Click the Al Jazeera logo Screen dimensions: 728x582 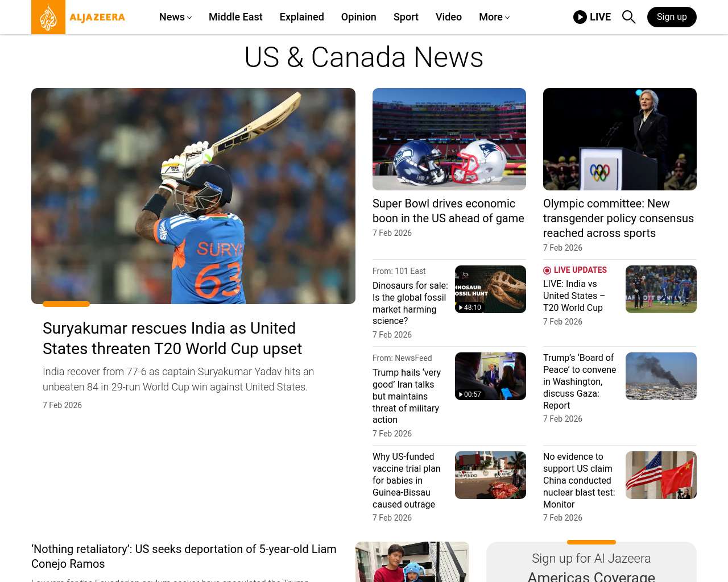(x=78, y=17)
